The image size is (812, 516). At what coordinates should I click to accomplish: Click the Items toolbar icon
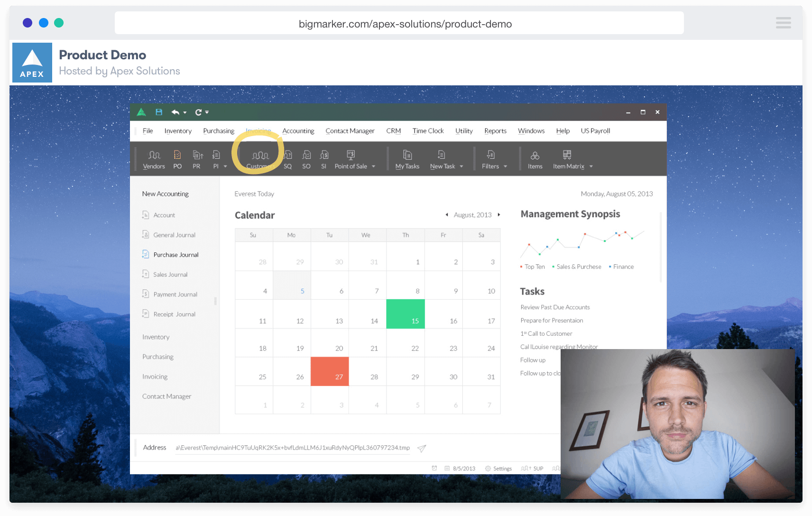point(535,159)
